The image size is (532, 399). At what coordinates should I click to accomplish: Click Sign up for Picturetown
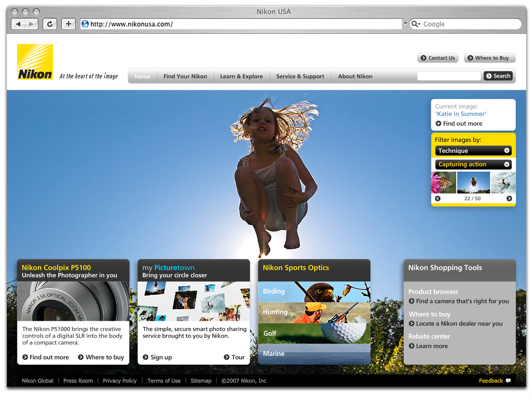[x=157, y=357]
